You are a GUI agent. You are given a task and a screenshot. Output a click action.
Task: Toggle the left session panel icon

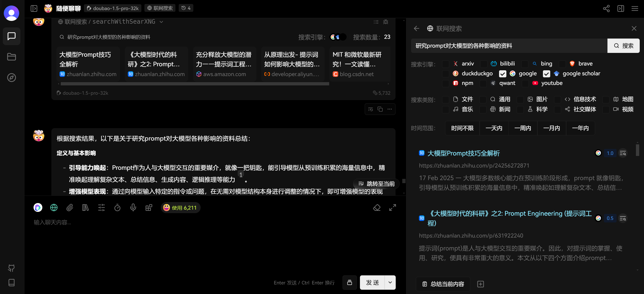tap(34, 9)
